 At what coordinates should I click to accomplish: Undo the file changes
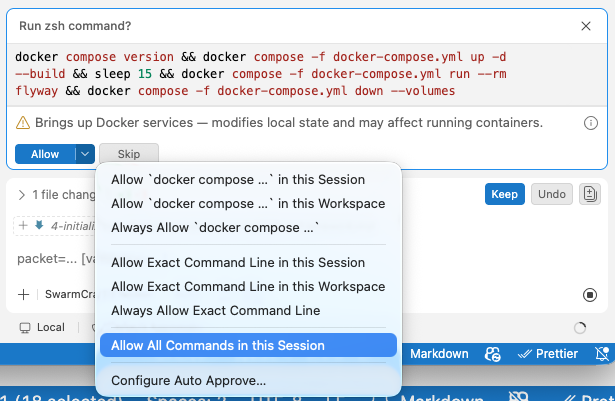coord(551,194)
